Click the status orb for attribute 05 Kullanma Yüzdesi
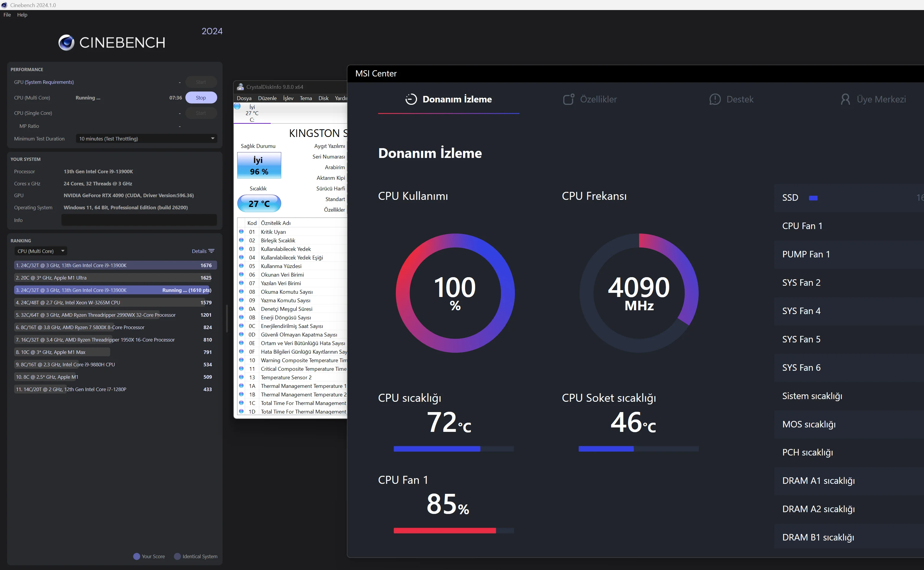Viewport: 924px width, 570px height. (241, 266)
